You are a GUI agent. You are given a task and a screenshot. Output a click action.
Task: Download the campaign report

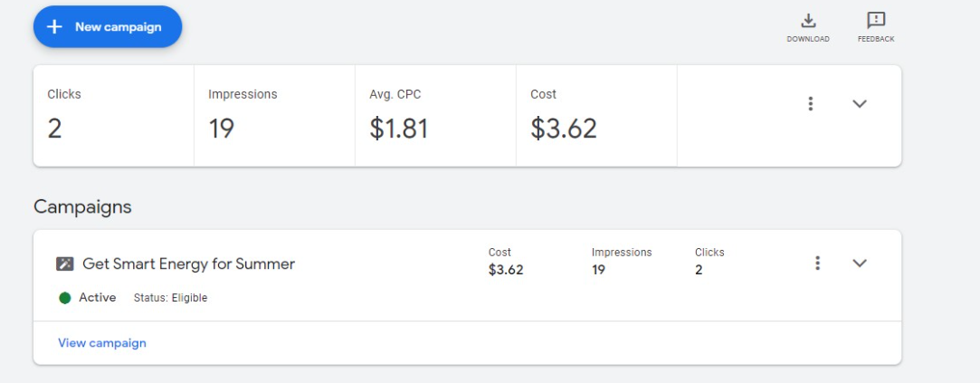click(808, 26)
